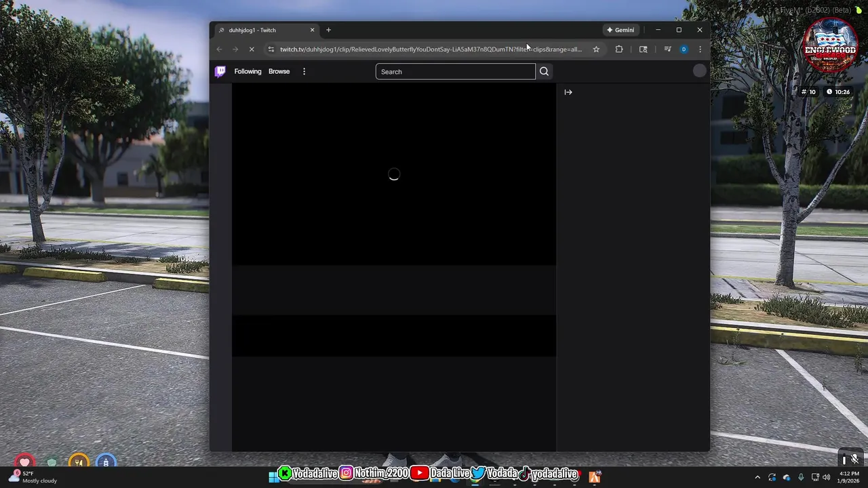
Task: Stop loading the page in Chrome
Action: coord(252,49)
